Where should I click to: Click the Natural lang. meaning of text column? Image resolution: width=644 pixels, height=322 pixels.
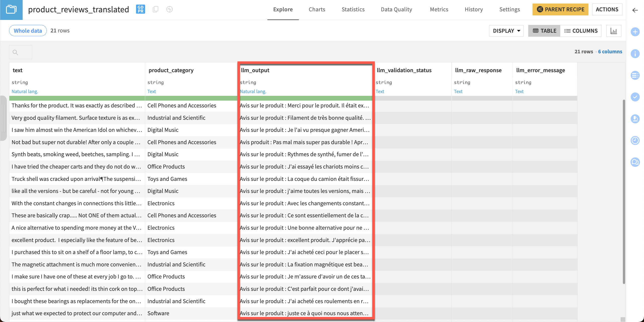tap(25, 91)
